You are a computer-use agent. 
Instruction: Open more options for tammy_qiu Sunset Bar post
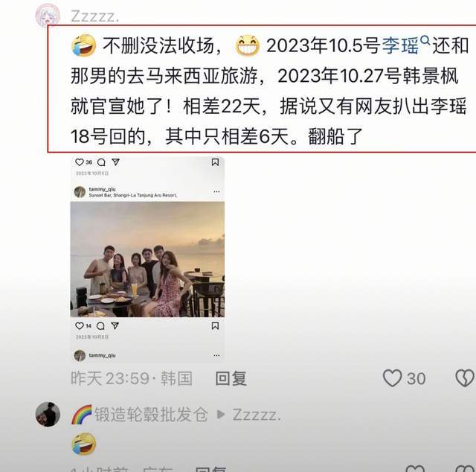coord(216,192)
